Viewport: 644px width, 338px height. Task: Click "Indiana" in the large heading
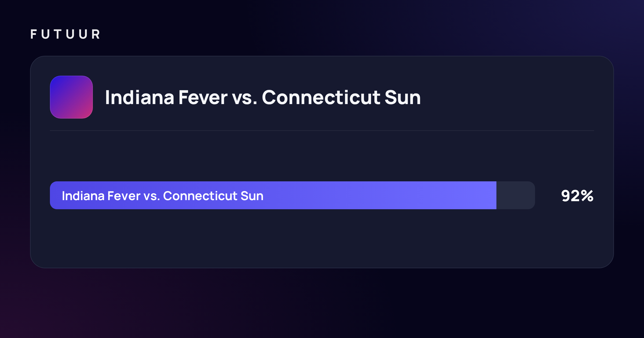tap(140, 97)
